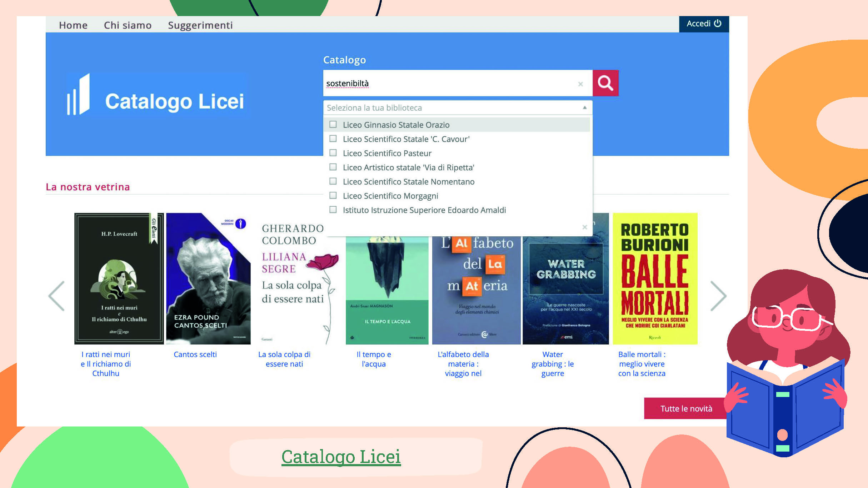Viewport: 868px width, 488px height.
Task: Open the 'Cantos scelti' title link
Action: pos(195,354)
